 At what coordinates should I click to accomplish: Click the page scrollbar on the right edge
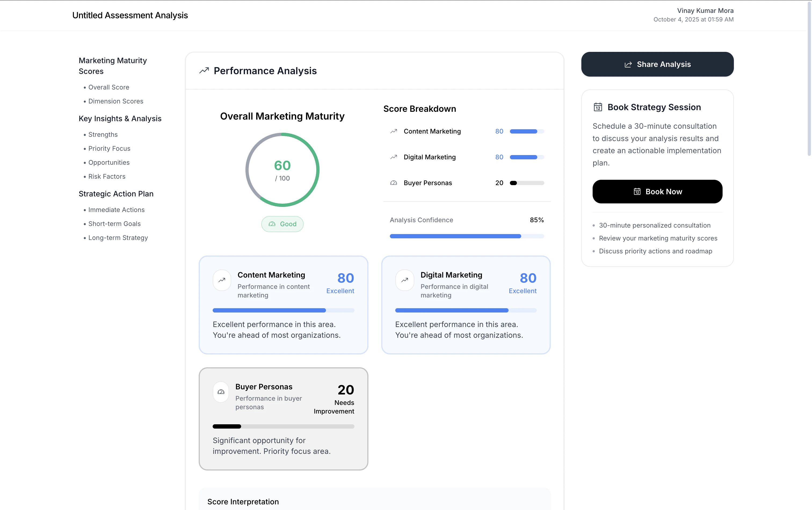coord(809,78)
